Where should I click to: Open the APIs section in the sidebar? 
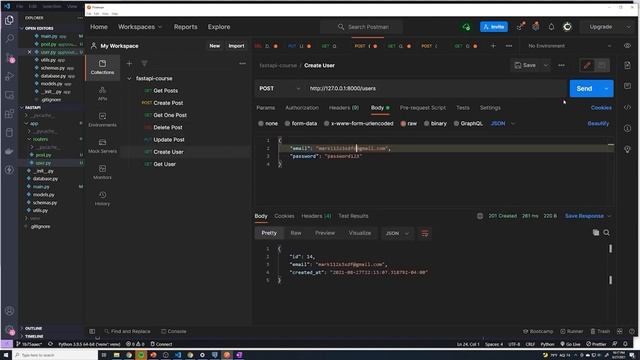(102, 93)
